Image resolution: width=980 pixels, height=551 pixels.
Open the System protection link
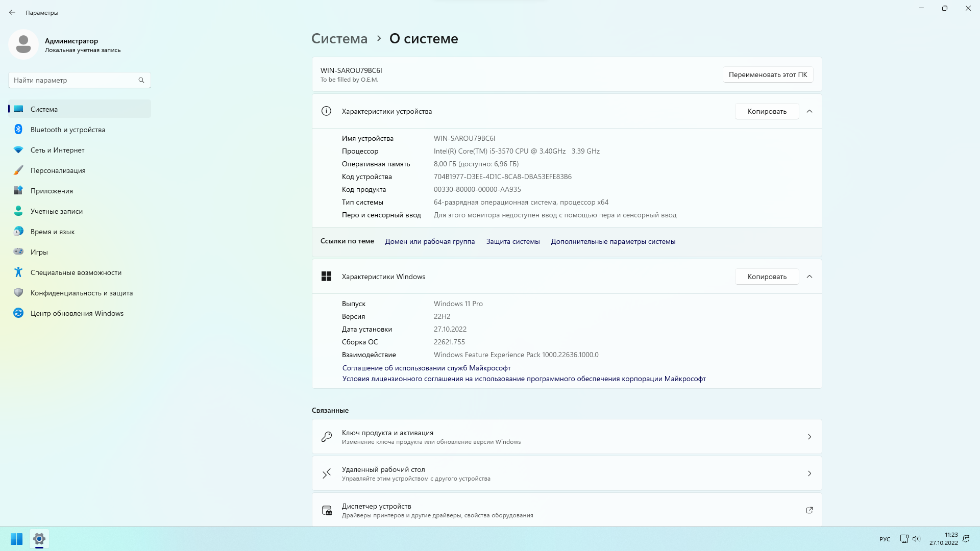512,241
